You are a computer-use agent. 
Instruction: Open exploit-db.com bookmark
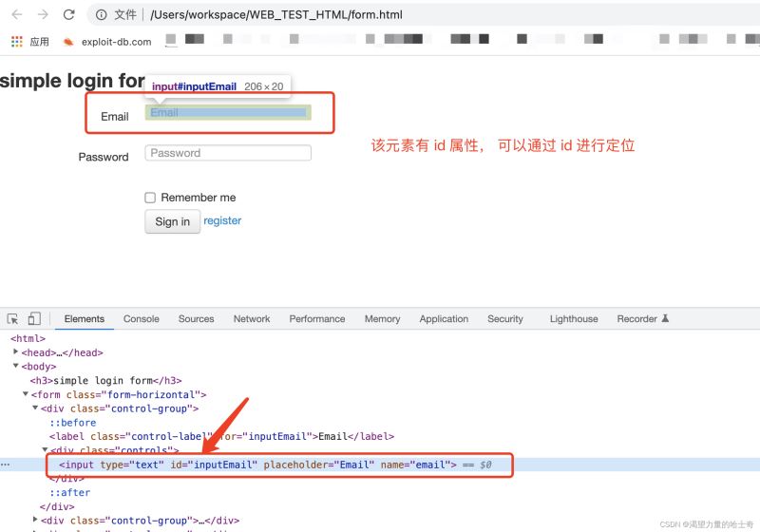[107, 42]
